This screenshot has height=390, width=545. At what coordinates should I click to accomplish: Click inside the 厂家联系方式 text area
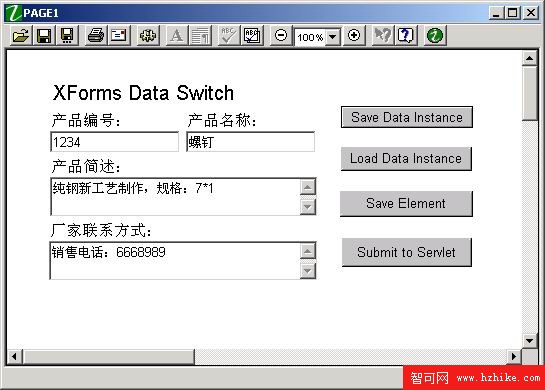click(175, 261)
